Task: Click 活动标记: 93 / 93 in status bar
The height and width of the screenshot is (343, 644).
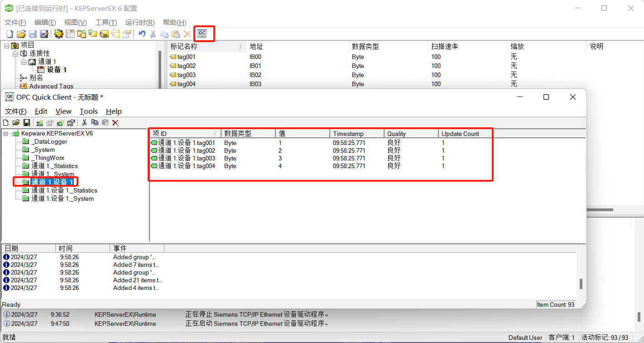Action: coord(605,338)
